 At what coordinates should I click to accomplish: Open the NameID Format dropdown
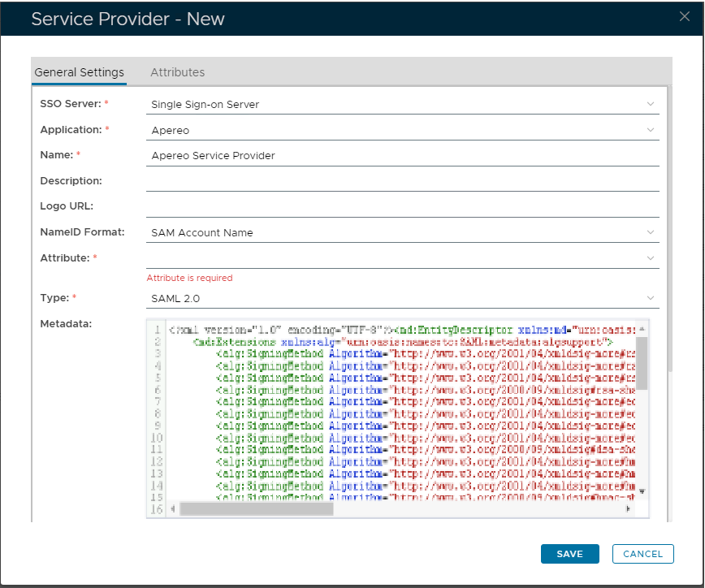(x=650, y=232)
